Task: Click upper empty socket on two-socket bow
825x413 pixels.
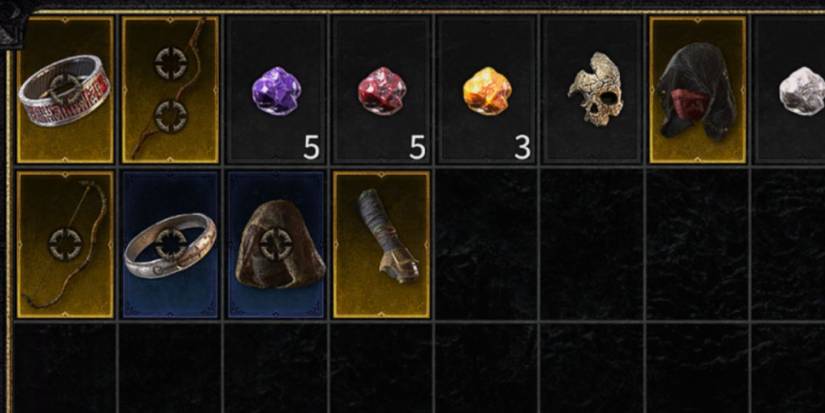Action: [x=170, y=64]
